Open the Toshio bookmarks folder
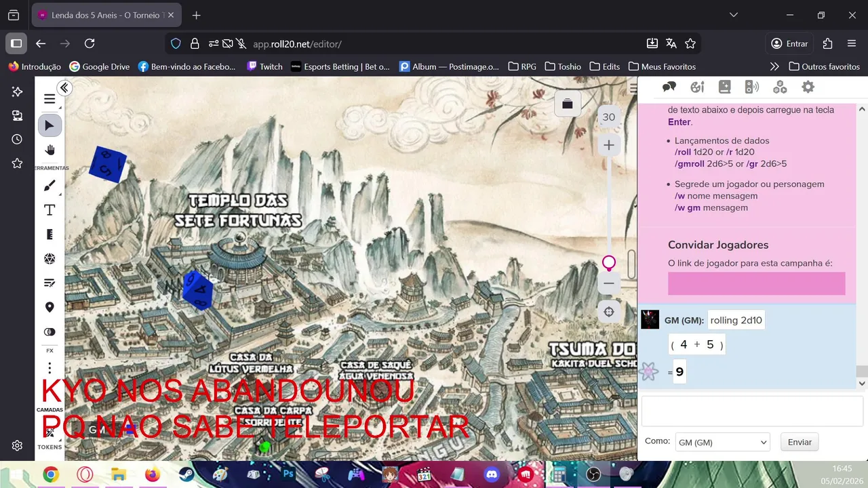Image resolution: width=868 pixels, height=488 pixels. [562, 66]
